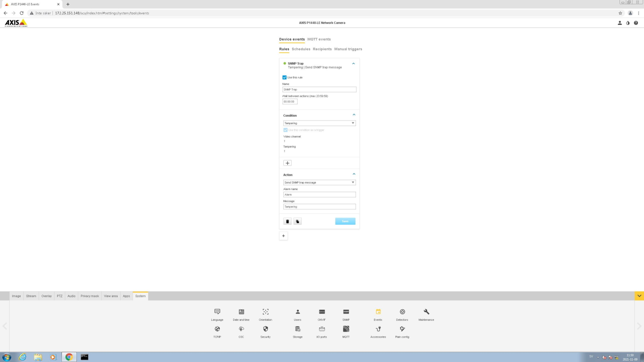The image size is (644, 362).
Task: Switch to the Image settings tab
Action: (x=16, y=296)
